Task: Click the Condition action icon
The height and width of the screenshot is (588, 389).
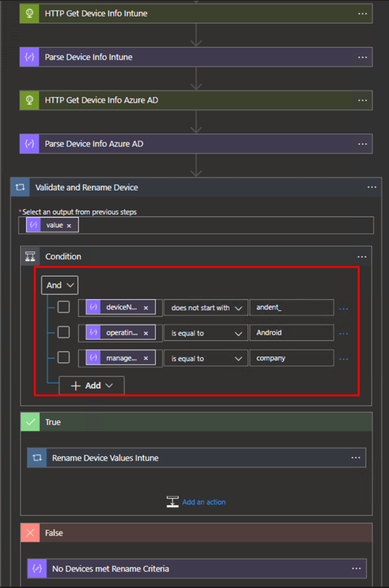Action: coord(30,256)
